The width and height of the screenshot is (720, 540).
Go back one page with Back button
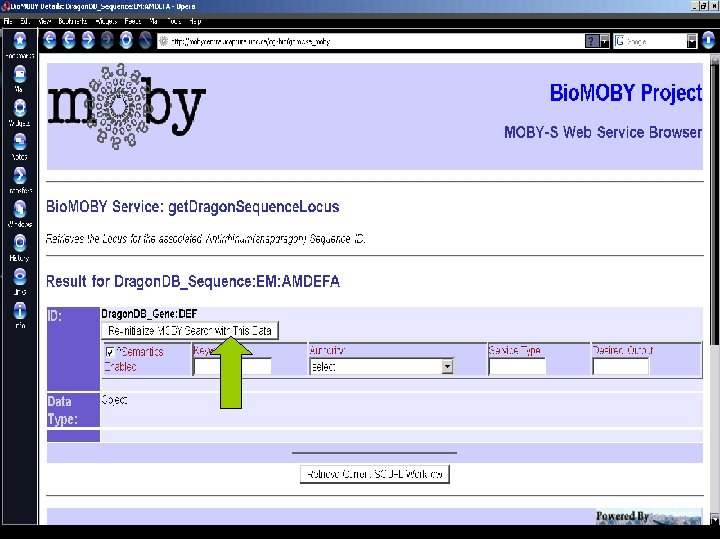(x=69, y=40)
